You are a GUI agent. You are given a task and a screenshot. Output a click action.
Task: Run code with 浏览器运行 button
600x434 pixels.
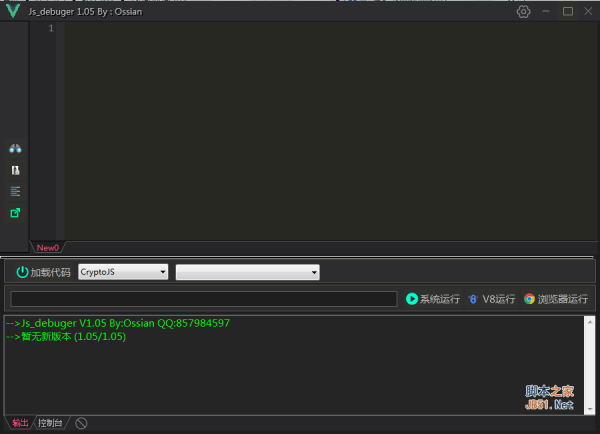click(556, 299)
